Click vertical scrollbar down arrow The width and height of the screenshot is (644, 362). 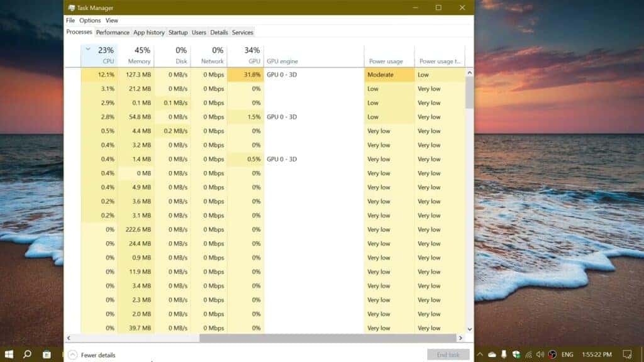pos(469,329)
